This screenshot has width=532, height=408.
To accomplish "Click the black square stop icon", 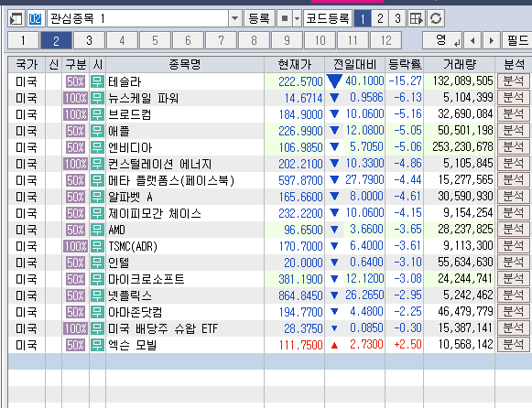I will click(x=285, y=18).
